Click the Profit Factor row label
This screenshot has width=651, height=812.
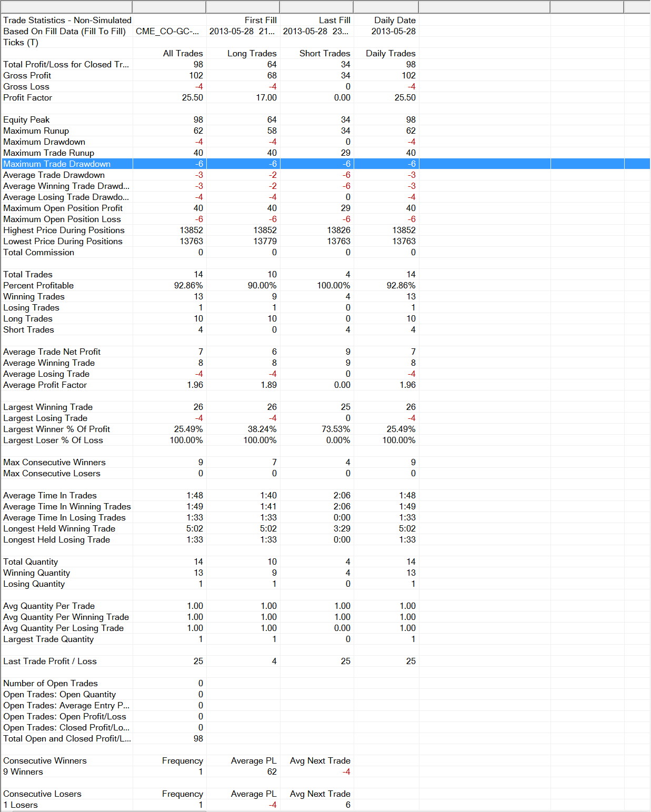click(x=28, y=97)
